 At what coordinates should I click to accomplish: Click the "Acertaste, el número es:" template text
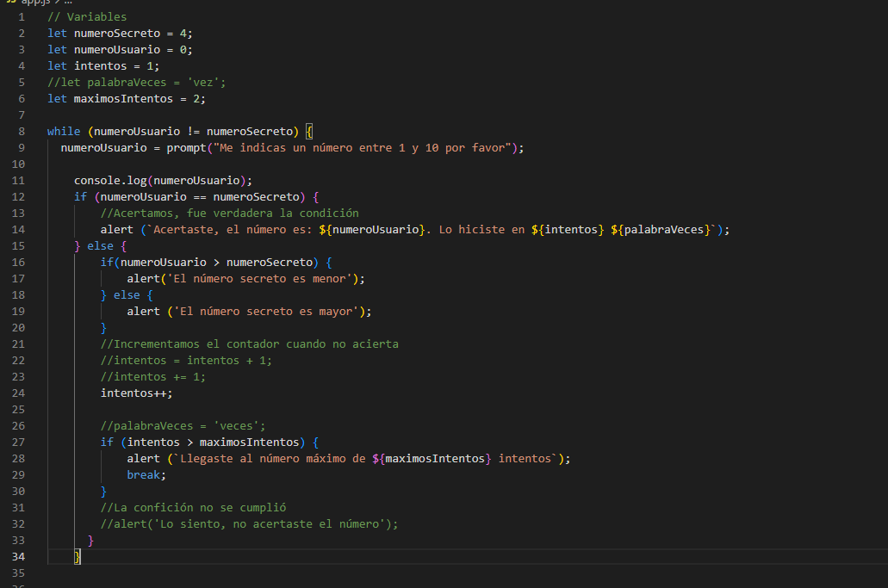coord(233,230)
